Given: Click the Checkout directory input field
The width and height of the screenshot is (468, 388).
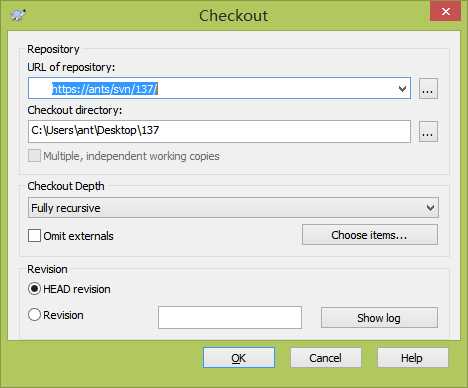Looking at the screenshot, I should (x=219, y=131).
